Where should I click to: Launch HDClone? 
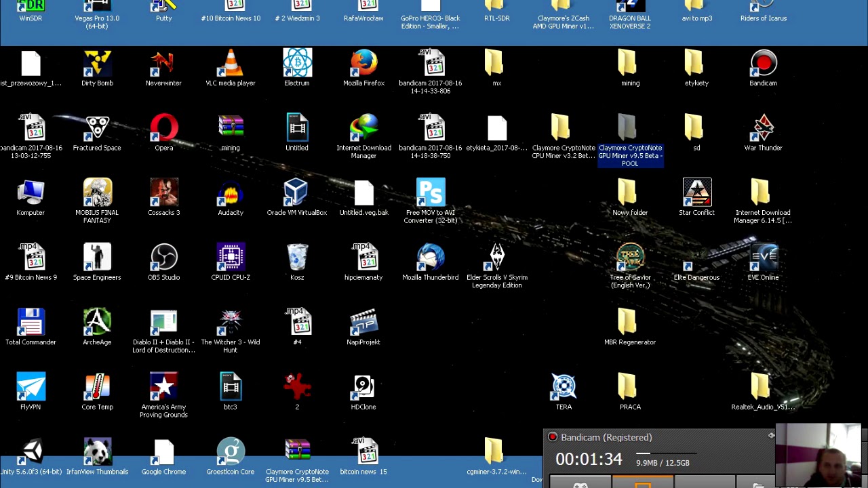(363, 388)
